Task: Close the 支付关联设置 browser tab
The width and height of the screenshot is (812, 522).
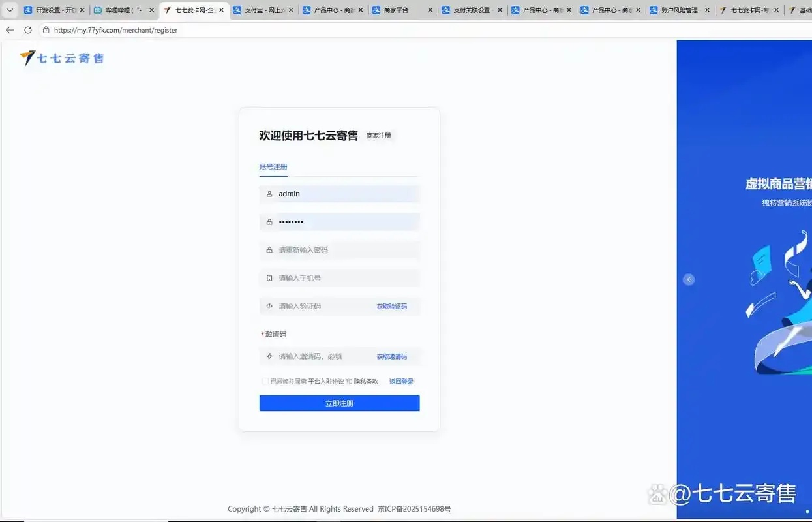Action: 500,10
